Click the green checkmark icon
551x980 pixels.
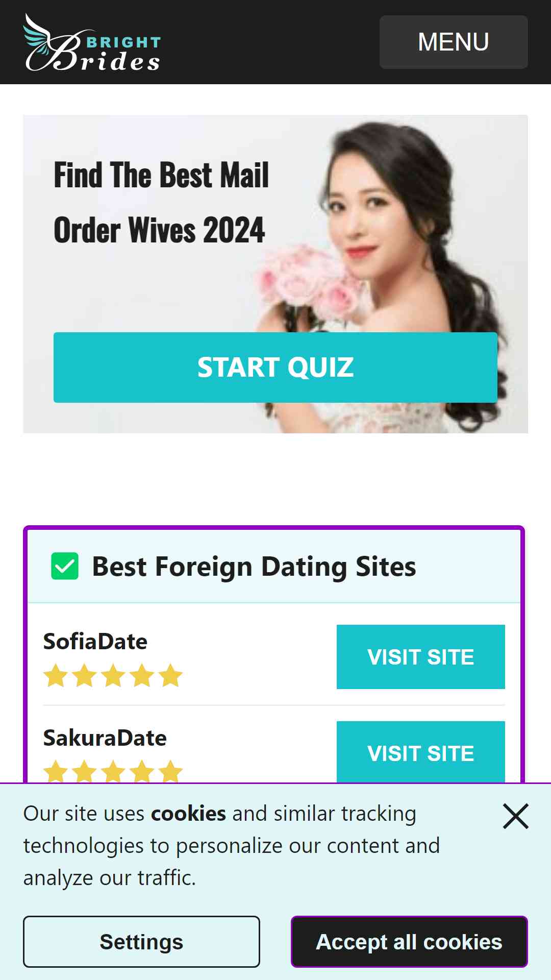65,566
